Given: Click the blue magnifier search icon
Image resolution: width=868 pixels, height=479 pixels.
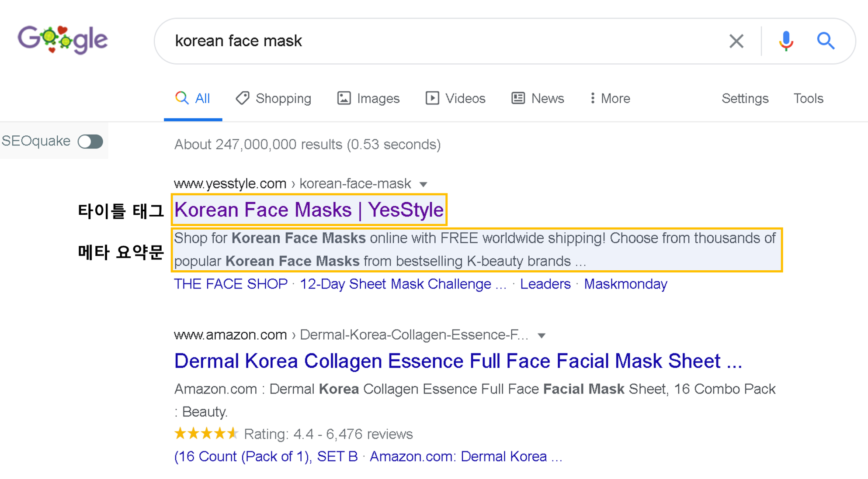Looking at the screenshot, I should tap(826, 41).
